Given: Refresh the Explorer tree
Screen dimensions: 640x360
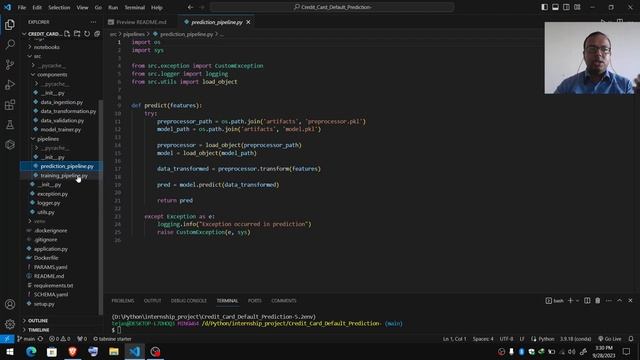Looking at the screenshot, I should pyautogui.click(x=87, y=34).
